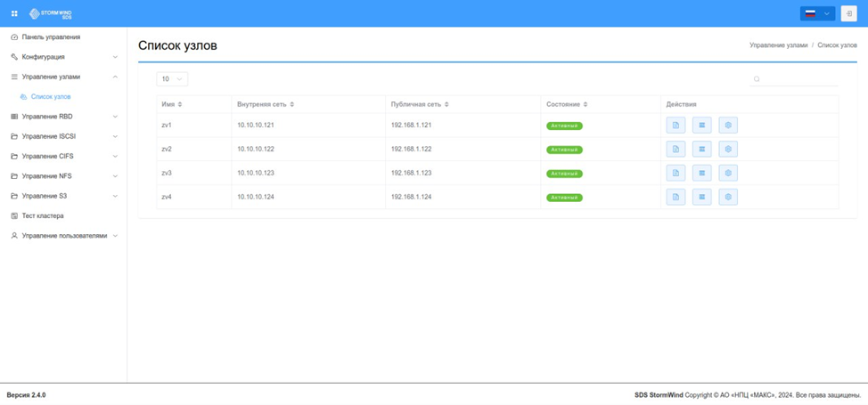The image size is (868, 405).
Task: Click the search field above the table
Action: click(794, 79)
